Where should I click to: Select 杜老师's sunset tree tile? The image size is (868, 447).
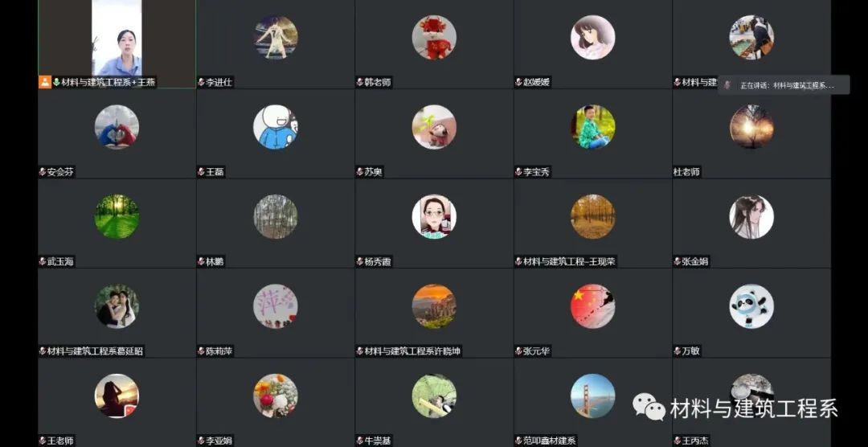point(751,134)
